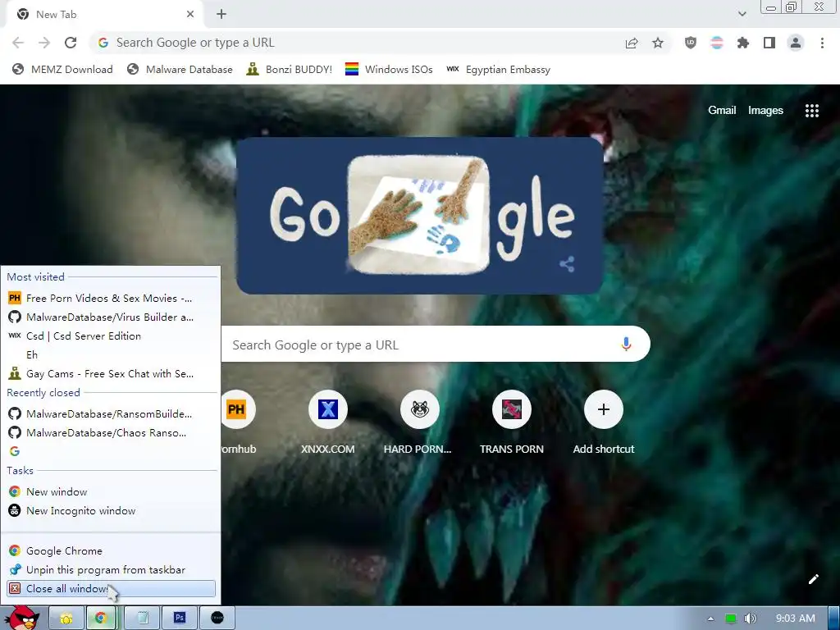840x630 pixels.
Task: Select the New Tab tab
Action: (106, 15)
